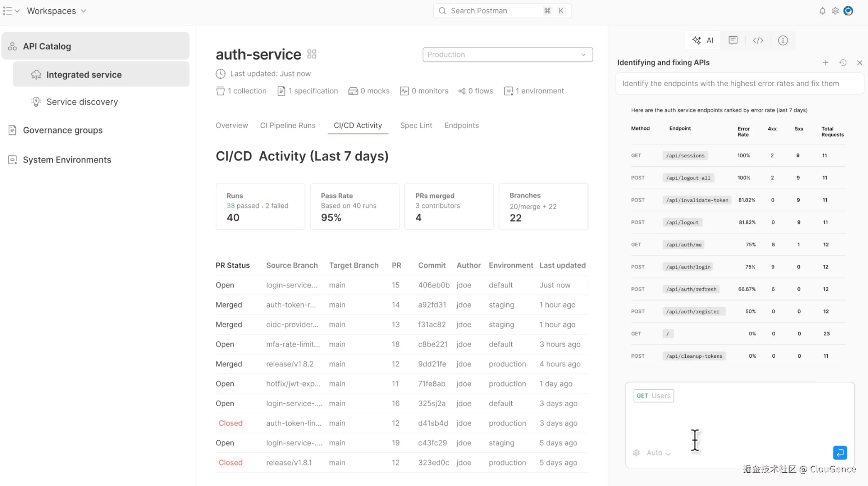Click the /api/auth/refresh endpoint

[691, 289]
